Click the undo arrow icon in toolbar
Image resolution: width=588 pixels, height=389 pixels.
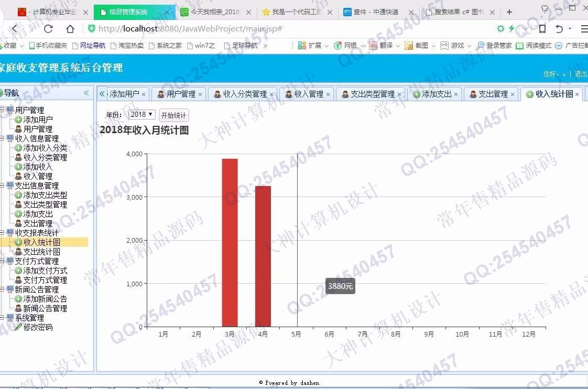pos(559,28)
